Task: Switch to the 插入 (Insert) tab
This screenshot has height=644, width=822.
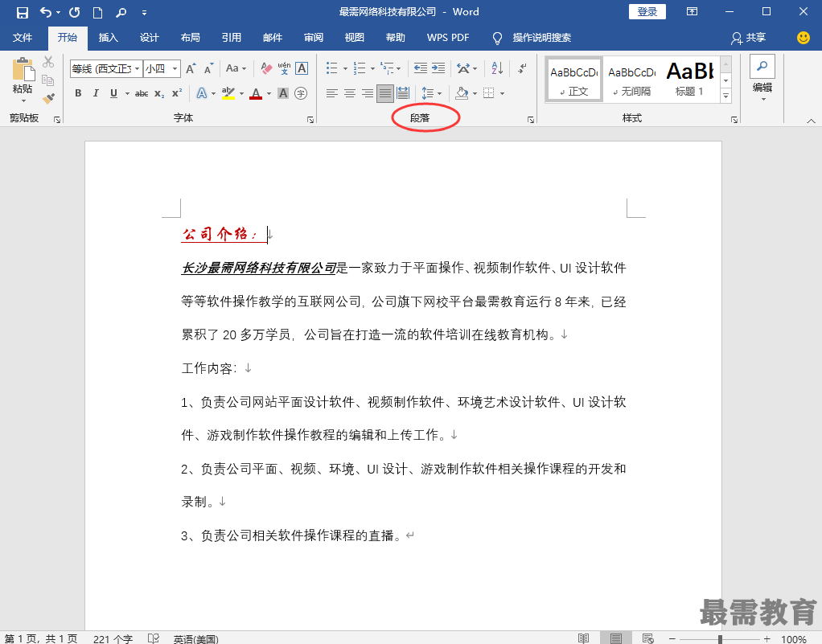Action: [x=109, y=38]
